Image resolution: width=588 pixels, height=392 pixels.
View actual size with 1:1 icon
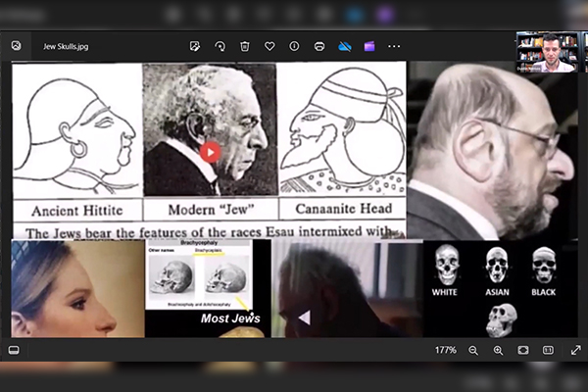tap(548, 350)
